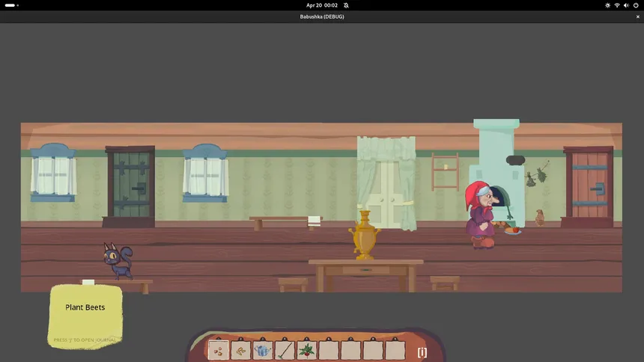Image resolution: width=644 pixels, height=362 pixels.
Task: Choose the beet item in the hotbar
Action: point(306,350)
